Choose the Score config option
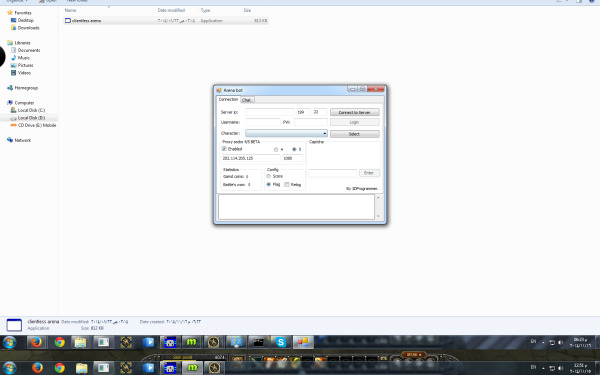This screenshot has height=375, width=600. point(269,176)
